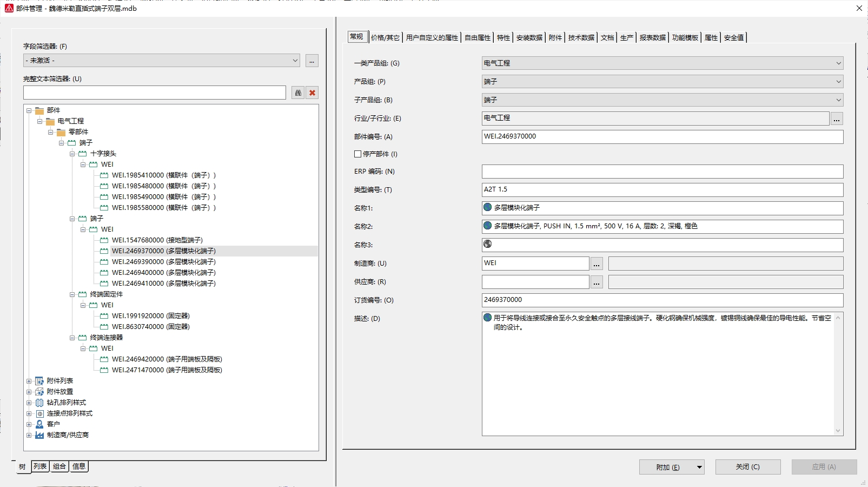Click the 客户 person icon

[x=39, y=424]
